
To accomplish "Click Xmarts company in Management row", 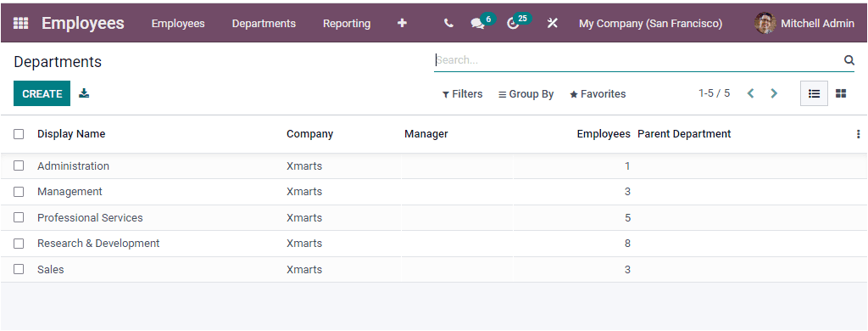I will point(304,192).
